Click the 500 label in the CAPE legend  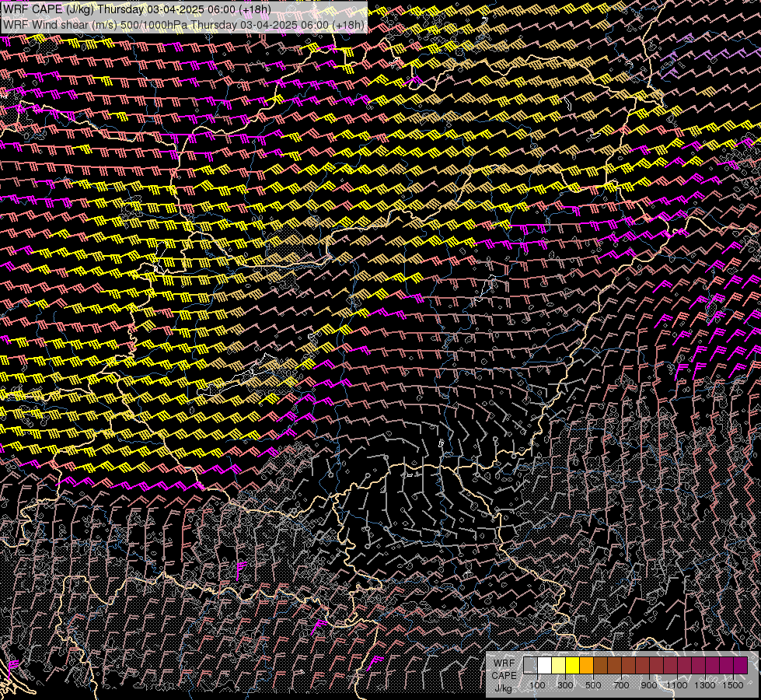coord(593,685)
